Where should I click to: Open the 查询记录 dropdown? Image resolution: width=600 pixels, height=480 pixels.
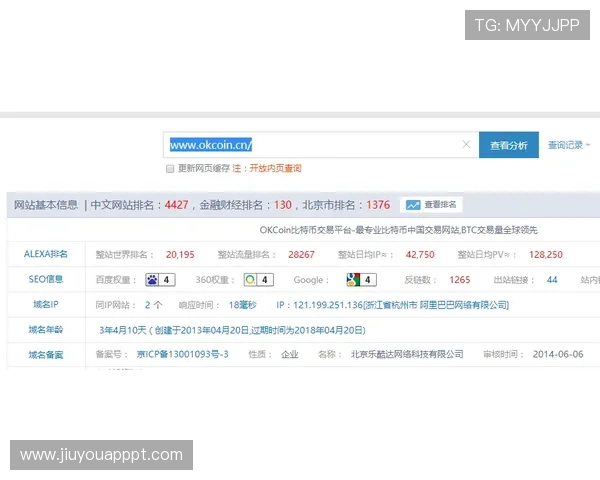point(569,145)
